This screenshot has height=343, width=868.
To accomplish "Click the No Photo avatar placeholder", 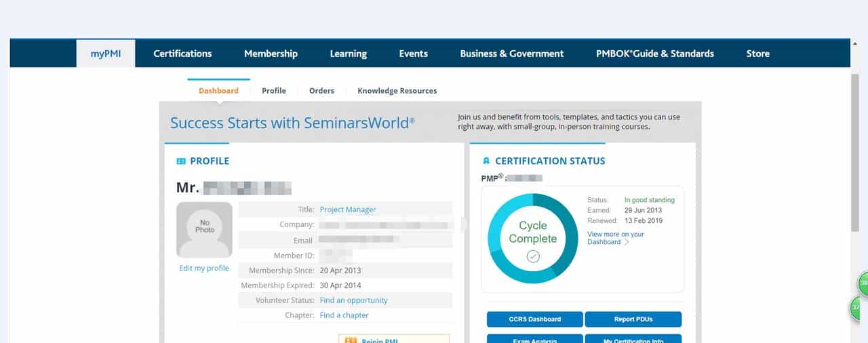I will click(x=204, y=230).
